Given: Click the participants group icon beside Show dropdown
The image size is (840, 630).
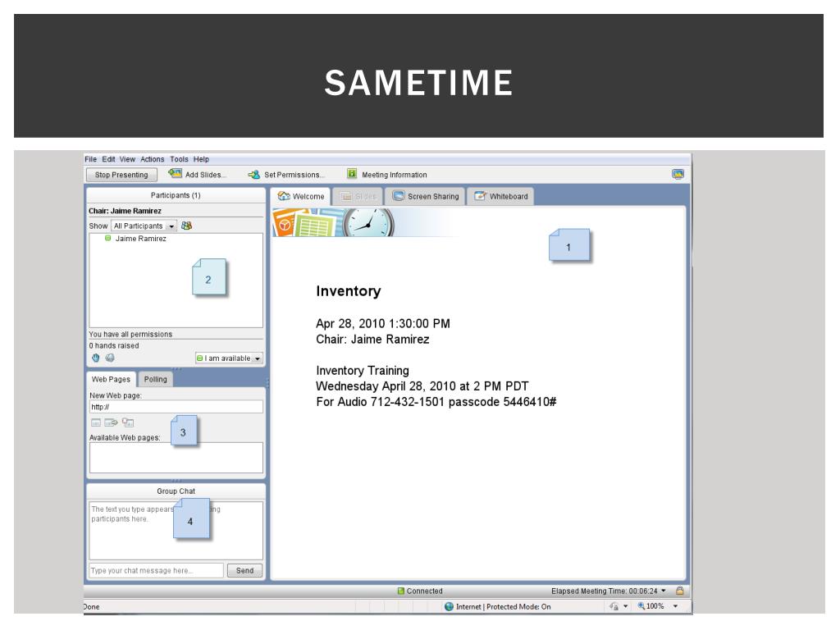Looking at the screenshot, I should [x=186, y=226].
